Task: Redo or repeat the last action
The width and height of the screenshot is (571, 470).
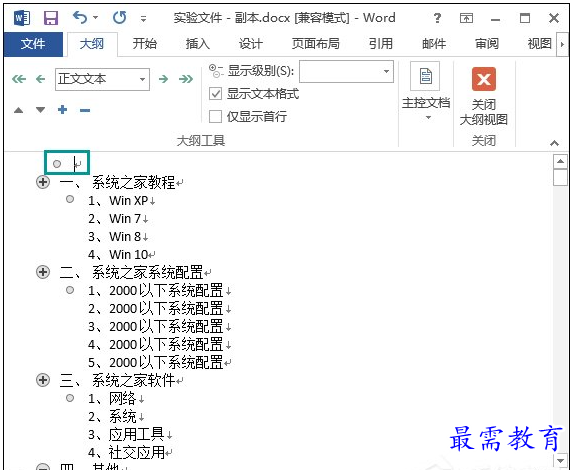Action: click(x=119, y=17)
